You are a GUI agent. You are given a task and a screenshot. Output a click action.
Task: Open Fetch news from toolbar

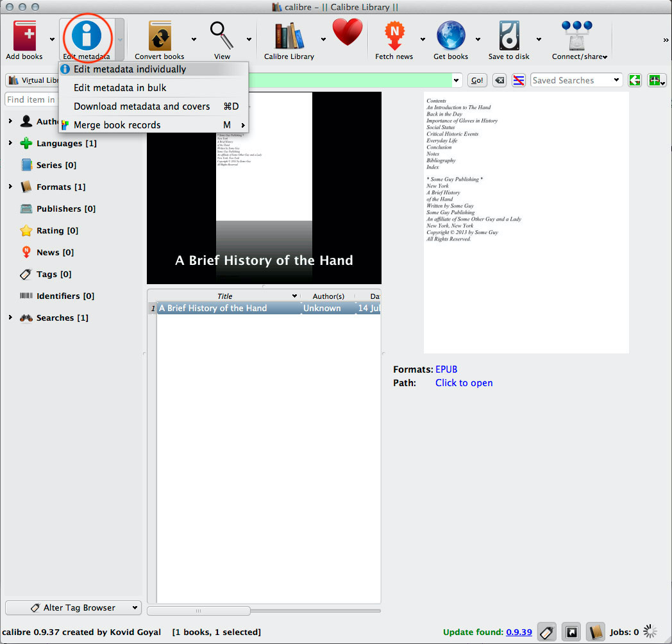[x=394, y=36]
